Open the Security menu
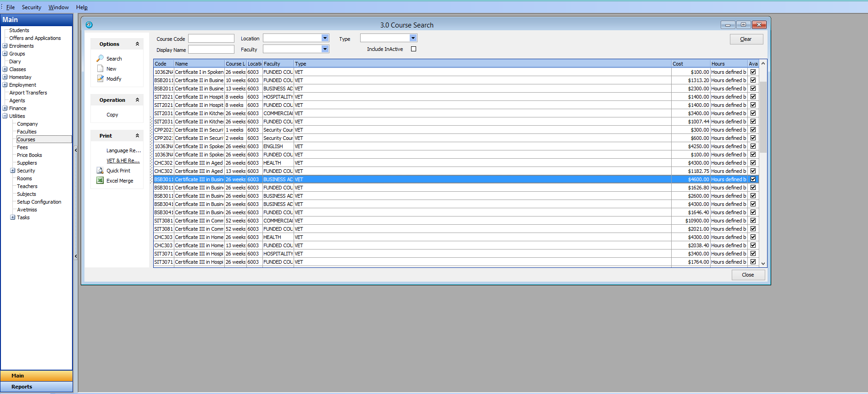The height and width of the screenshot is (394, 868). tap(31, 7)
